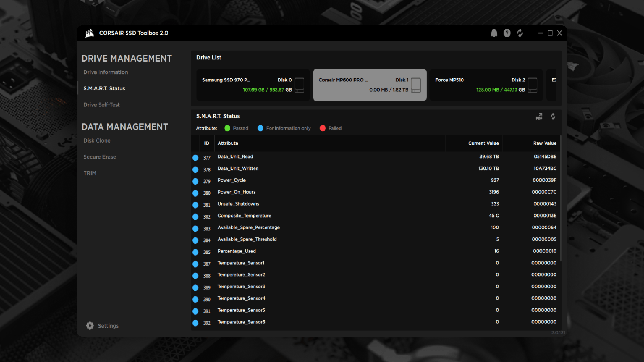Open Secure Erase section
This screenshot has height=362, width=644.
pyautogui.click(x=100, y=157)
